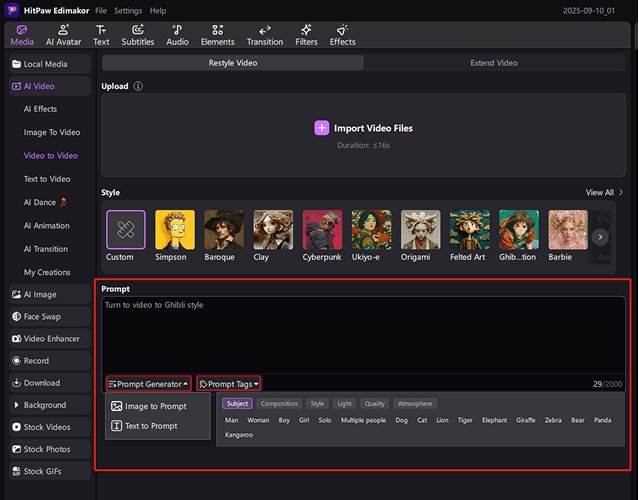Open AI Transition in sidebar
This screenshot has width=639, height=500.
[46, 249]
